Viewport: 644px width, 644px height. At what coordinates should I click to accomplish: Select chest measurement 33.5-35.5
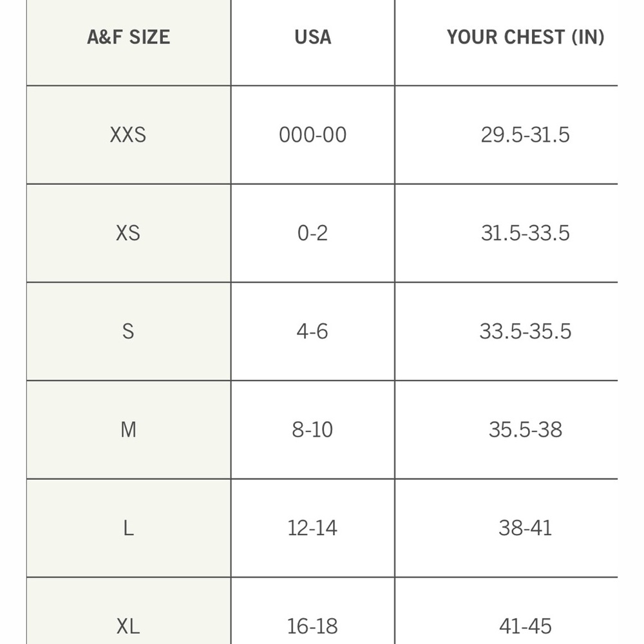pyautogui.click(x=526, y=331)
